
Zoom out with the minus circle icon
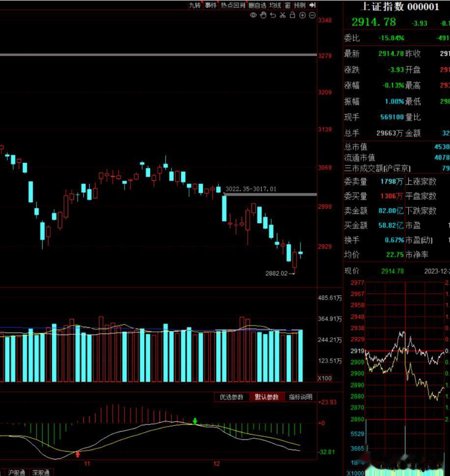(x=312, y=15)
